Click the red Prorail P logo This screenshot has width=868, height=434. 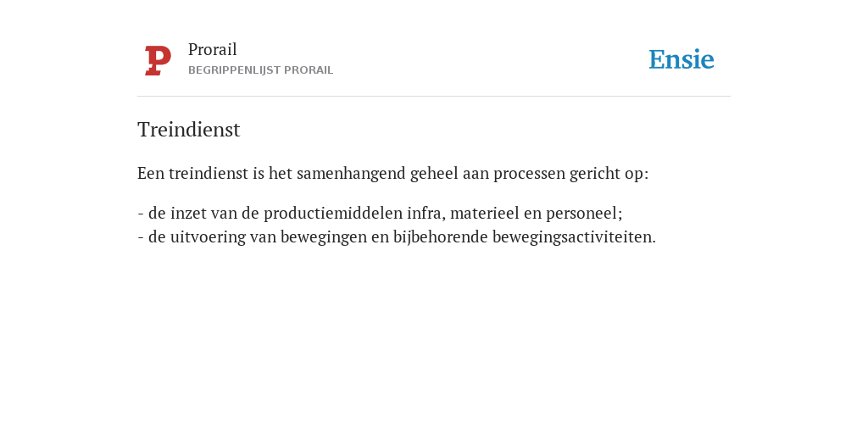(158, 60)
